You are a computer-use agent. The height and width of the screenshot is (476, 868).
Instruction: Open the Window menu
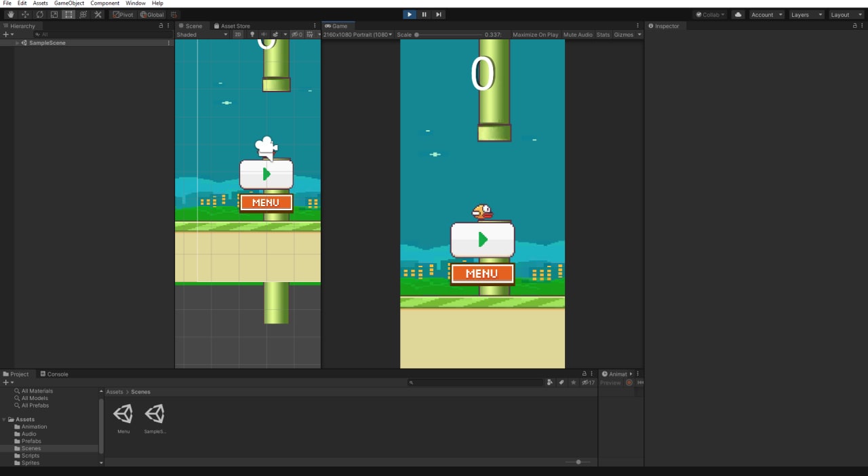coord(136,3)
